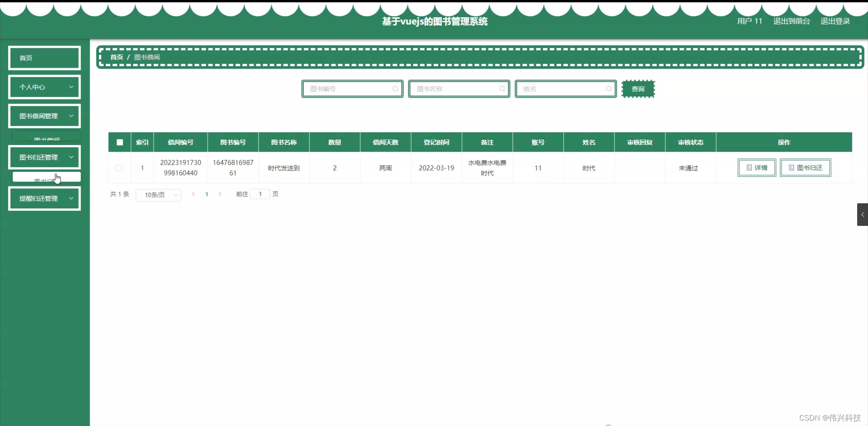Check the checkbox for row index 1
This screenshot has width=868, height=426.
[x=119, y=168]
